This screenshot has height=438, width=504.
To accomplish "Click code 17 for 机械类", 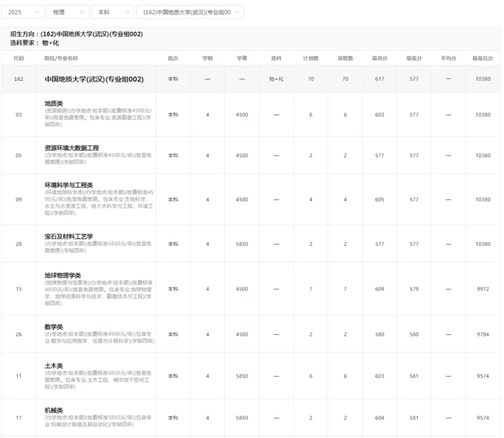I will click(19, 418).
